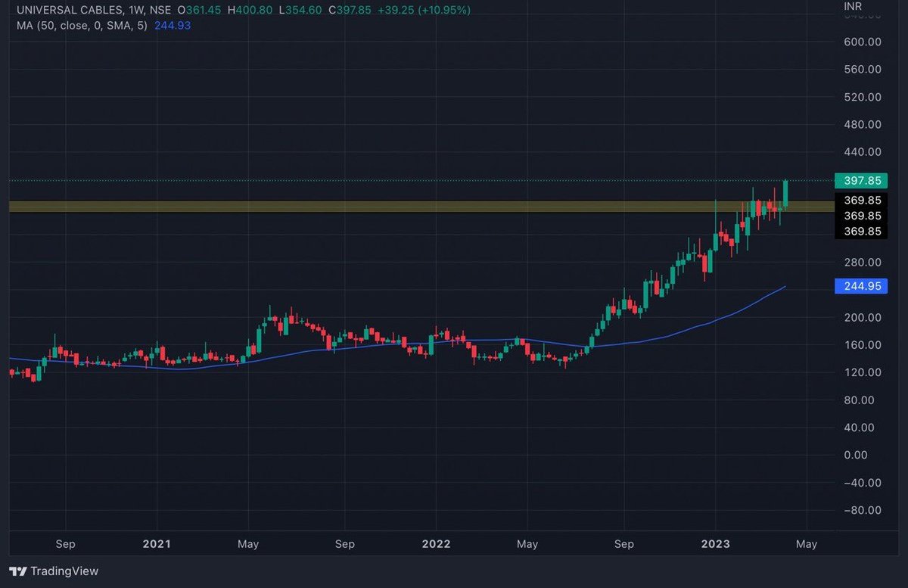
Task: Click the MA value 244.93 in legend
Action: [172, 26]
